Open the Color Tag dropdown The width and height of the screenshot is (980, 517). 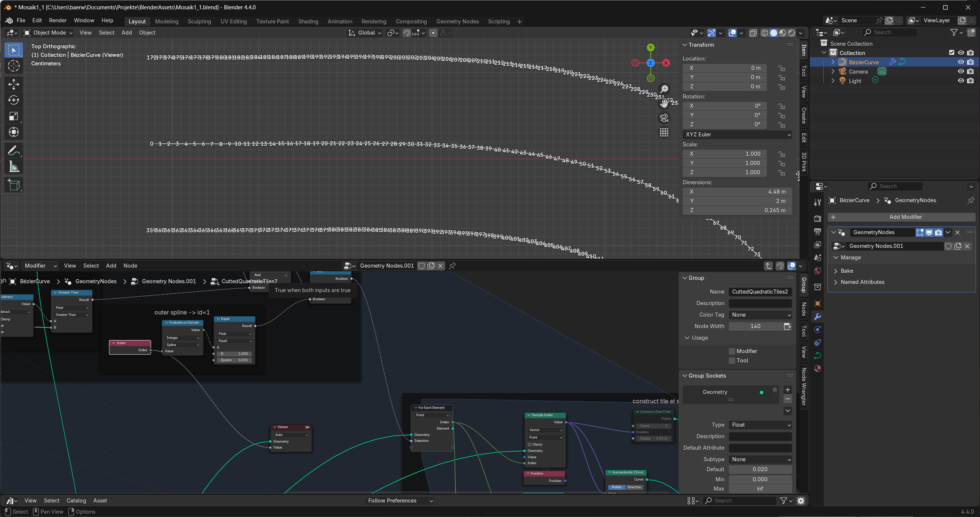(x=760, y=315)
